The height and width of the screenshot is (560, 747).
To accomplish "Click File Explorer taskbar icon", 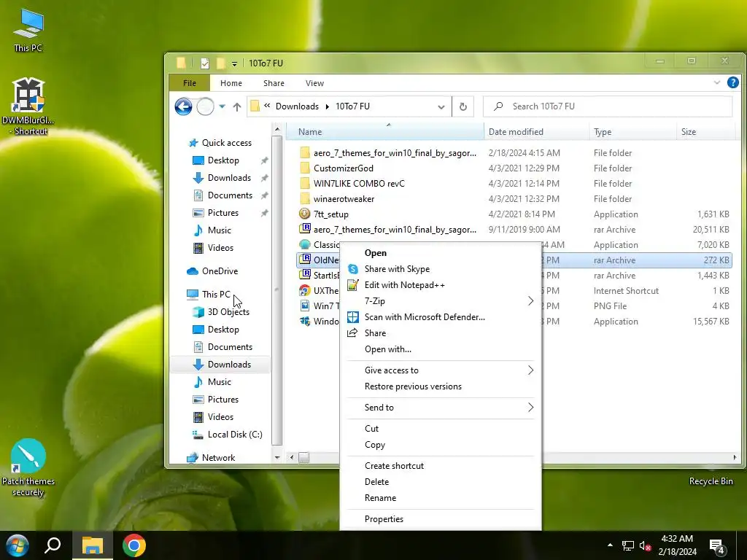I will pos(93,545).
